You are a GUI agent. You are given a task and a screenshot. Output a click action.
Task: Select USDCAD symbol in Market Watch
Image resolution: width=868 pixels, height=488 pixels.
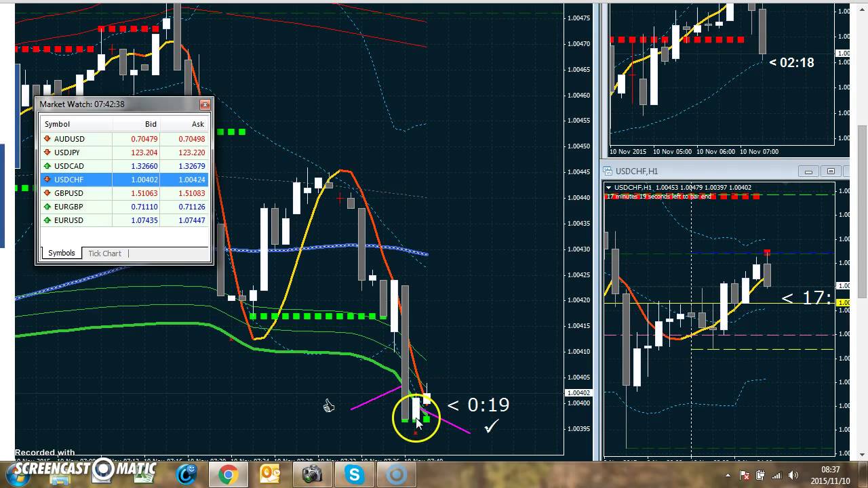click(68, 166)
